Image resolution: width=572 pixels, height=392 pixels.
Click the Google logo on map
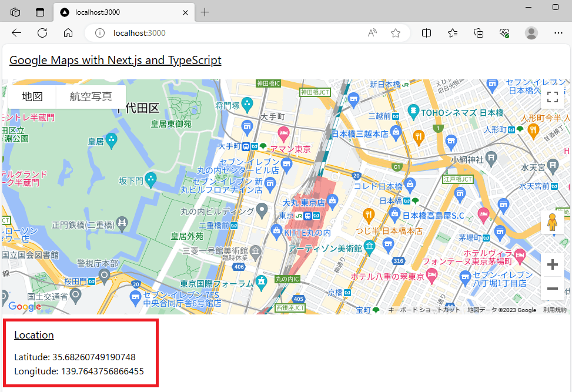(25, 307)
